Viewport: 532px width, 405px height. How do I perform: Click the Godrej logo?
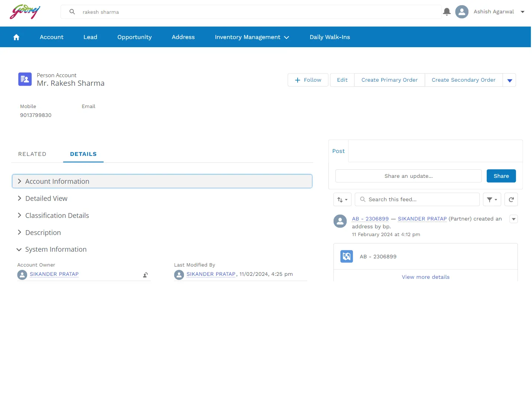[x=25, y=12]
